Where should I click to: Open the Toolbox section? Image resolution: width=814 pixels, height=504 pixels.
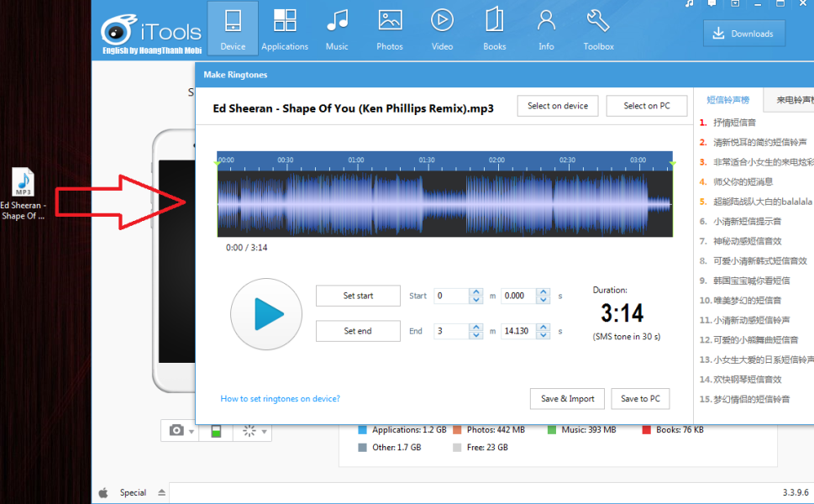[x=598, y=29]
